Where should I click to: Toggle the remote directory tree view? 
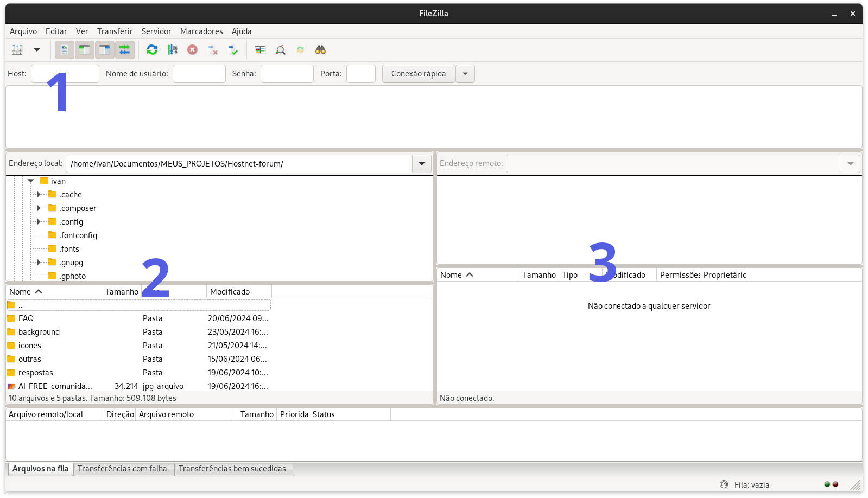(x=104, y=50)
